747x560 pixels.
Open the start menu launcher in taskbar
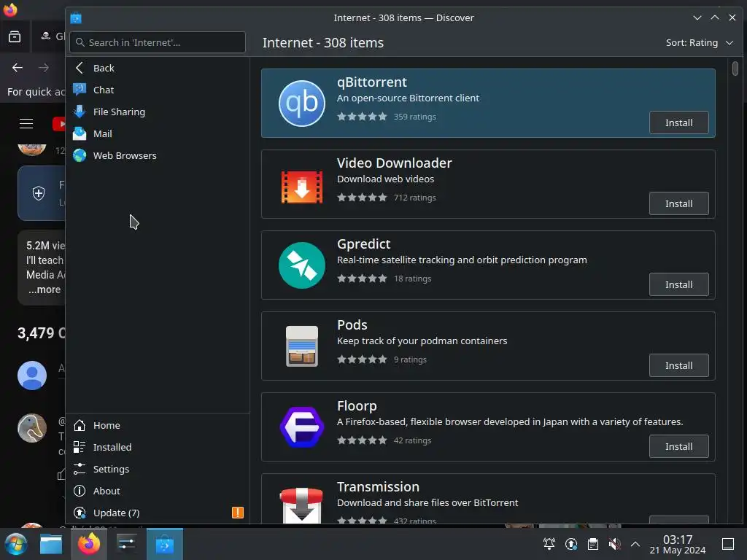[x=16, y=544]
